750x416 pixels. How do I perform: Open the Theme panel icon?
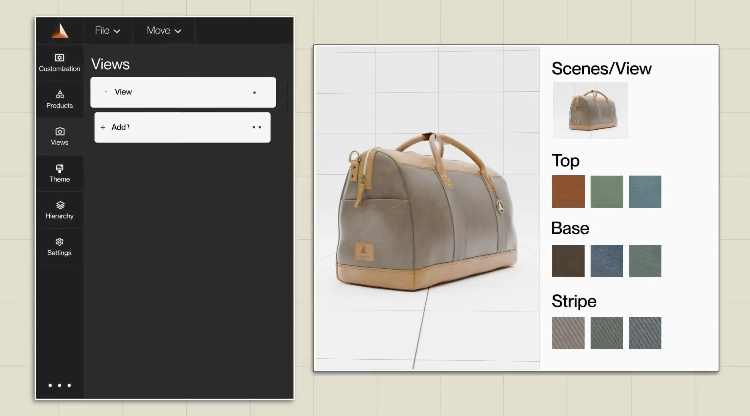(x=59, y=172)
